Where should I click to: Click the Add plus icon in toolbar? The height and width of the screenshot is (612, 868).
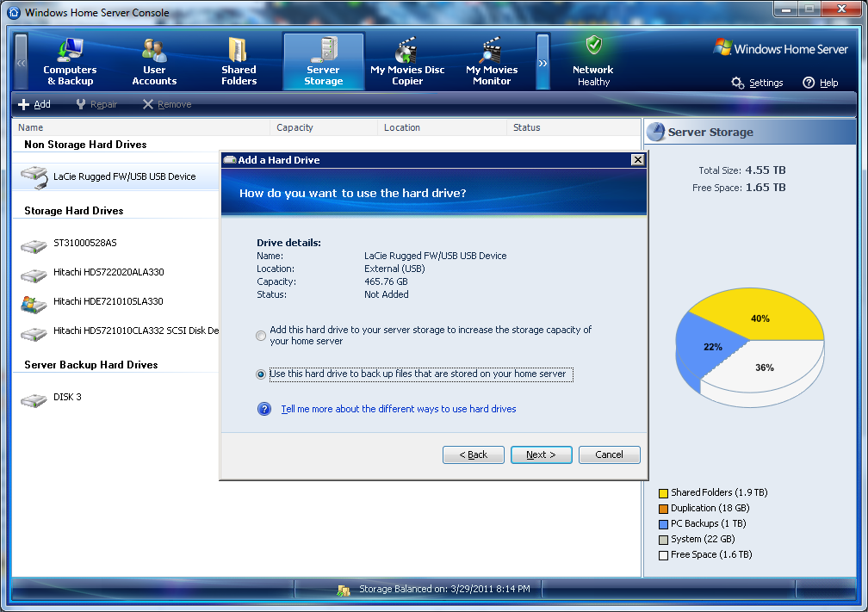pos(24,104)
